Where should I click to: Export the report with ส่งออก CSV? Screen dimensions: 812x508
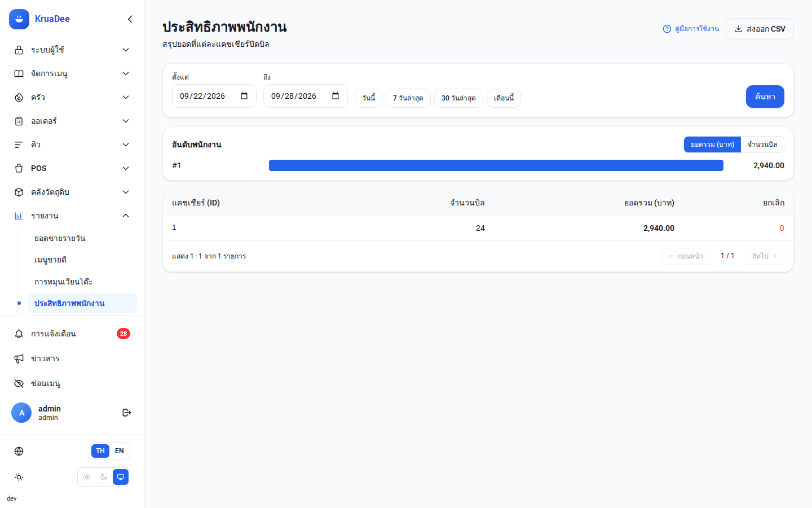760,29
